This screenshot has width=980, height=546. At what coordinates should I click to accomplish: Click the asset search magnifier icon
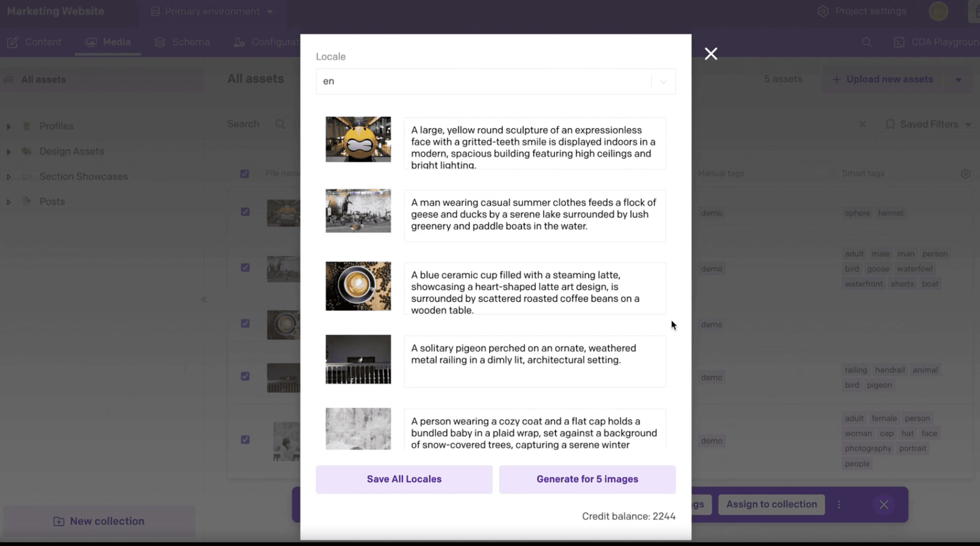click(280, 124)
